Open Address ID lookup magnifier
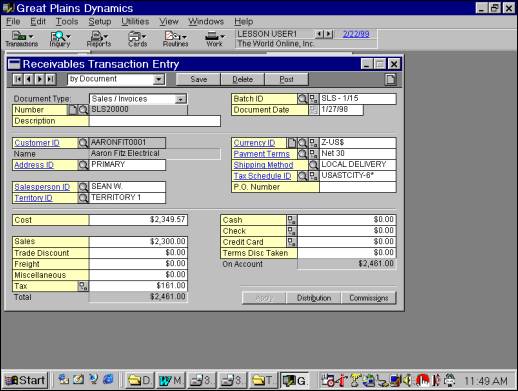518x391 pixels. click(83, 165)
